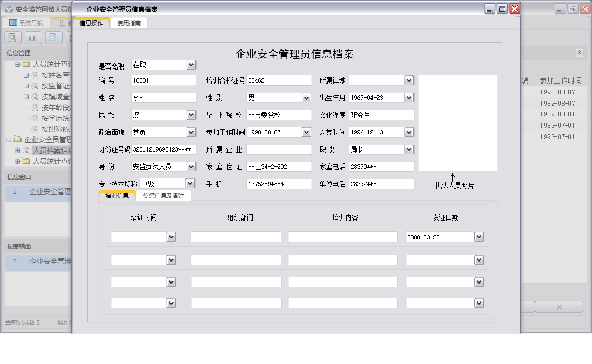
Task: Open the 民族 dropdown showing 汉
Action: tap(190, 114)
